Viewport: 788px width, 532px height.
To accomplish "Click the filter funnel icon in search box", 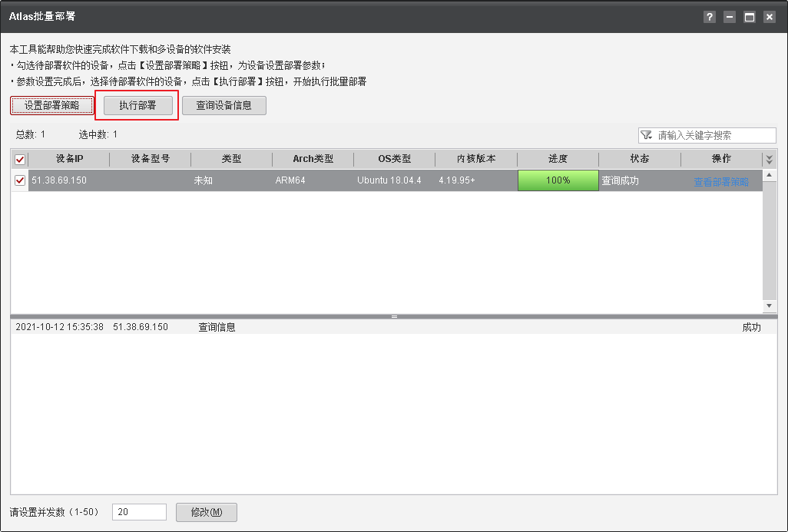I will (646, 135).
